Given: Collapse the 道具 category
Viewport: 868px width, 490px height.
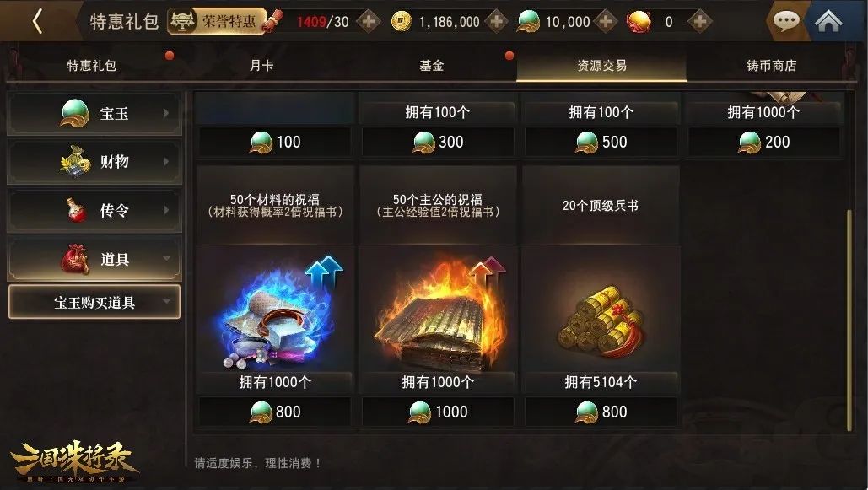Looking at the screenshot, I should [x=94, y=259].
